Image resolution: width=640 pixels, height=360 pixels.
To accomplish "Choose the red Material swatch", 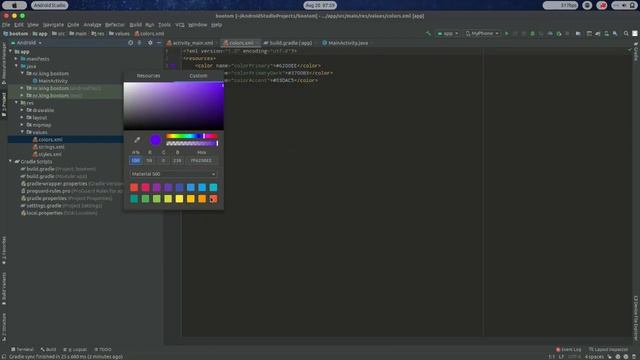I will coord(134,187).
